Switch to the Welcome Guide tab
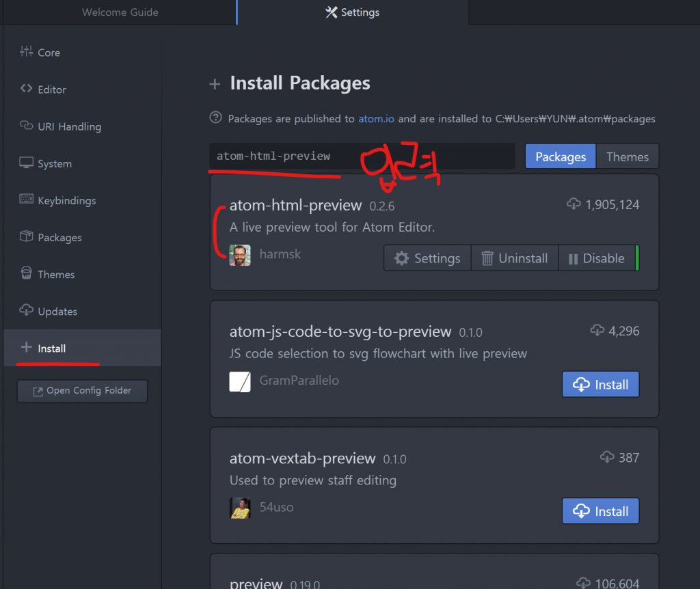This screenshot has width=700, height=589. coord(120,12)
